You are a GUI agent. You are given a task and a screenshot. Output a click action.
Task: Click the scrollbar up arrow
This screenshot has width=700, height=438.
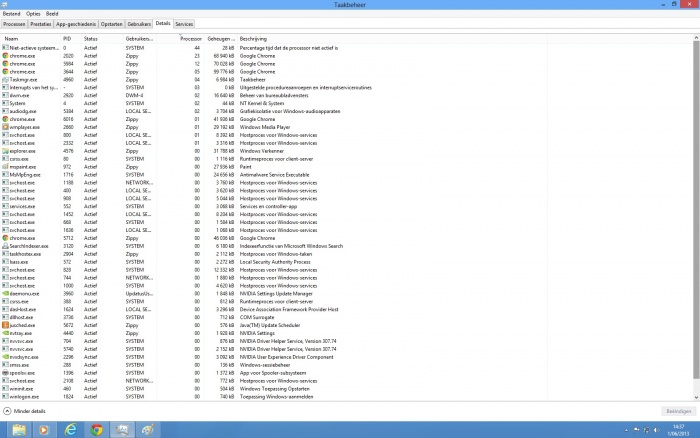(696, 38)
